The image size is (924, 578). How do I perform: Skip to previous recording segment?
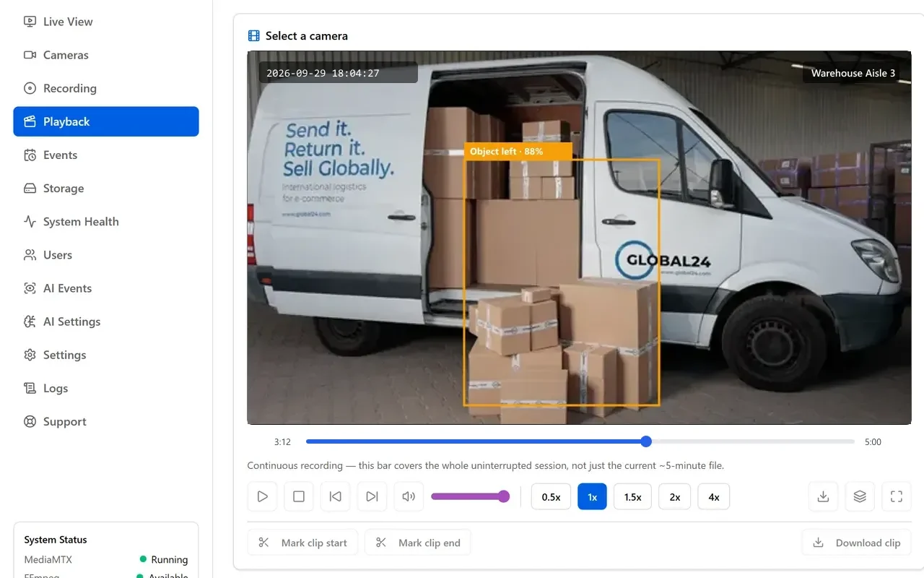(336, 496)
